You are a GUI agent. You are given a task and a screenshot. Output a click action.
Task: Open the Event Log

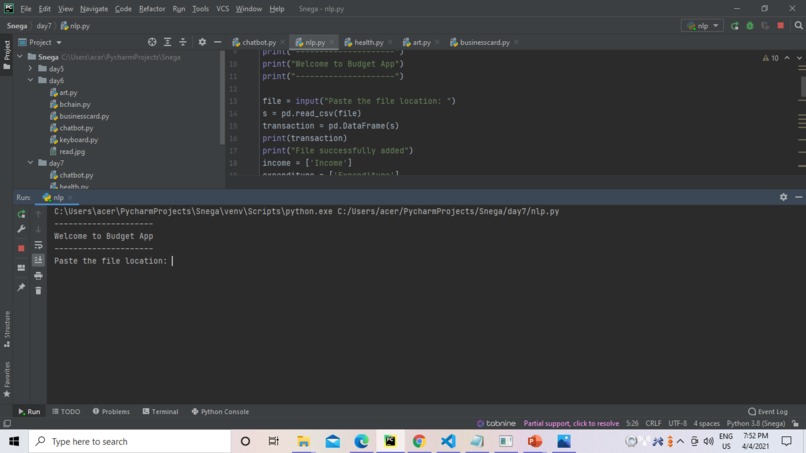pyautogui.click(x=768, y=411)
